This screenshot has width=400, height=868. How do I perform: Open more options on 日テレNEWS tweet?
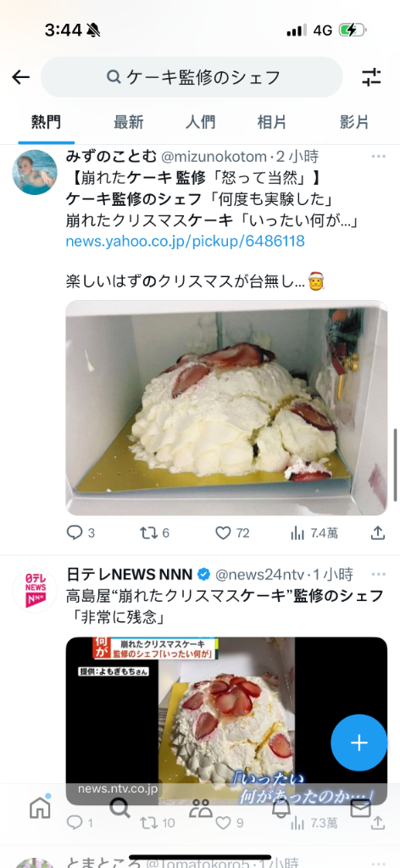click(379, 574)
